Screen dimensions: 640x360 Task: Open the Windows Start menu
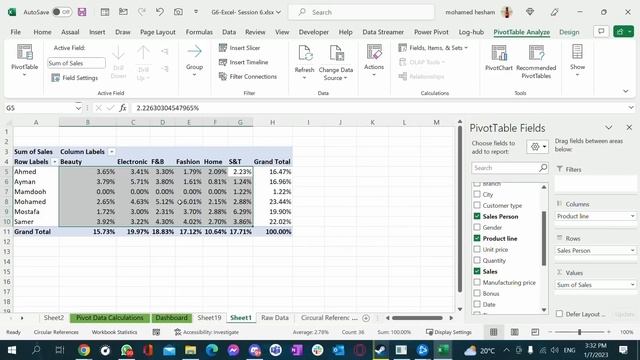pyautogui.click(x=12, y=350)
